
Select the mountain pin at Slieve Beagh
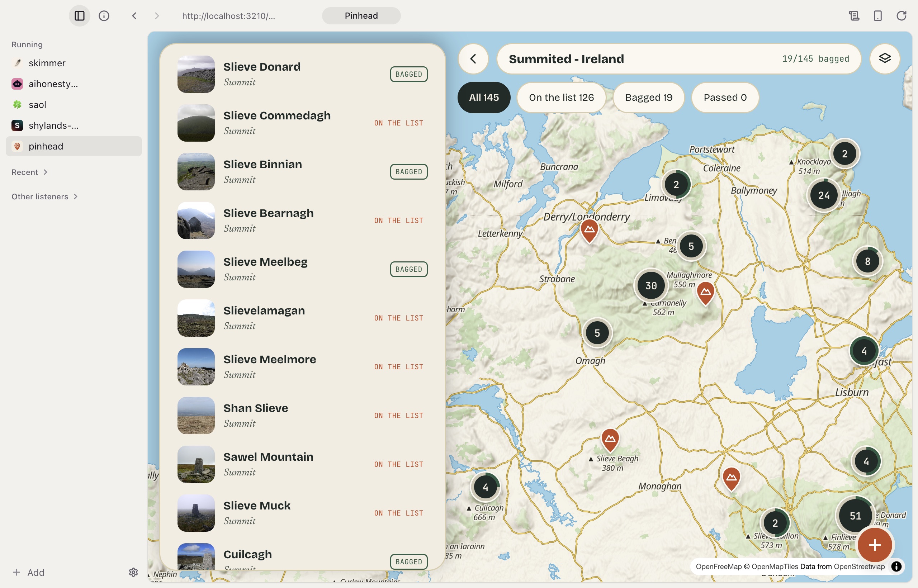[x=610, y=440]
